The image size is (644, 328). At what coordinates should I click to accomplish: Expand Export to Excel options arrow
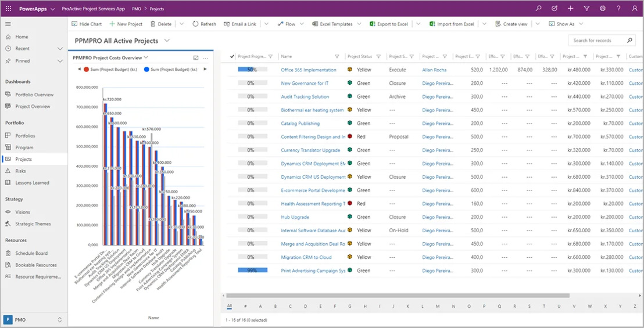point(418,24)
